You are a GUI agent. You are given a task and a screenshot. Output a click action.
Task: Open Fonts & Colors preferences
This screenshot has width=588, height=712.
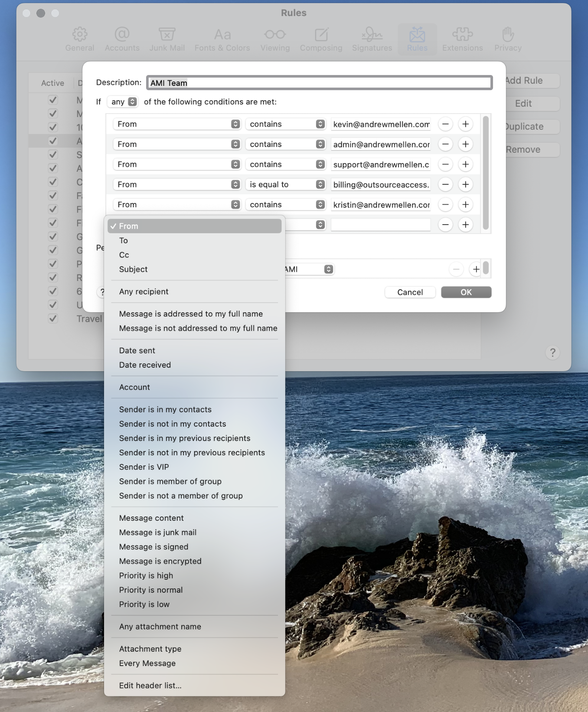(x=222, y=39)
